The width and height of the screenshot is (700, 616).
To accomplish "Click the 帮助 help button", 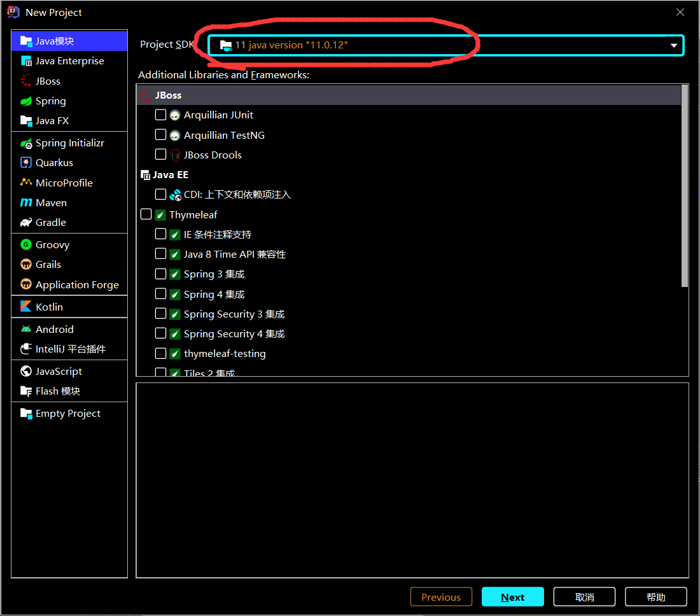I will (656, 597).
